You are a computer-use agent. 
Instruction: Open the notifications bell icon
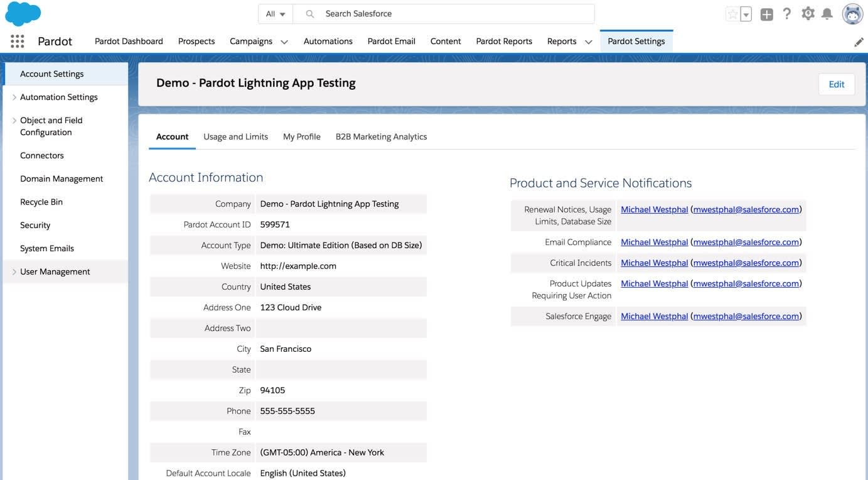click(827, 14)
